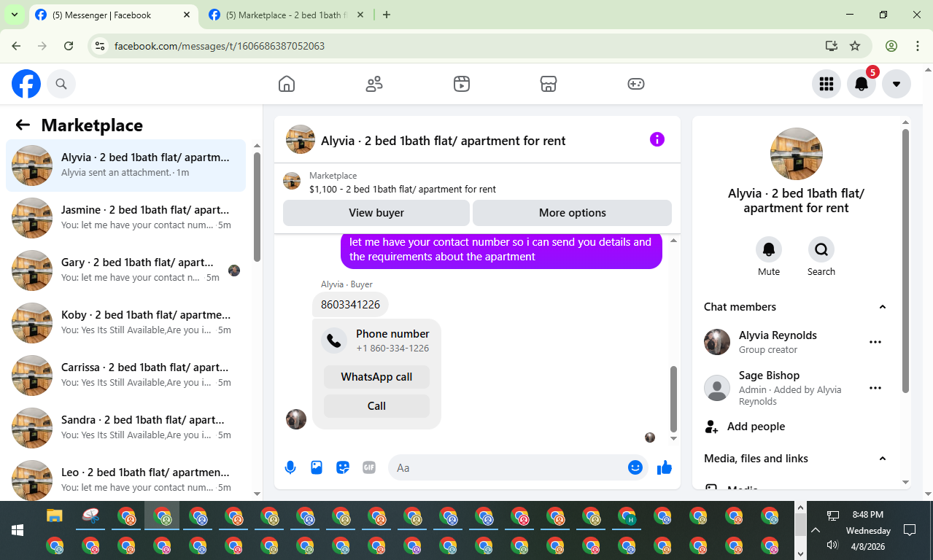Click the browser tab search dropdown
The width and height of the screenshot is (933, 560).
pos(14,15)
